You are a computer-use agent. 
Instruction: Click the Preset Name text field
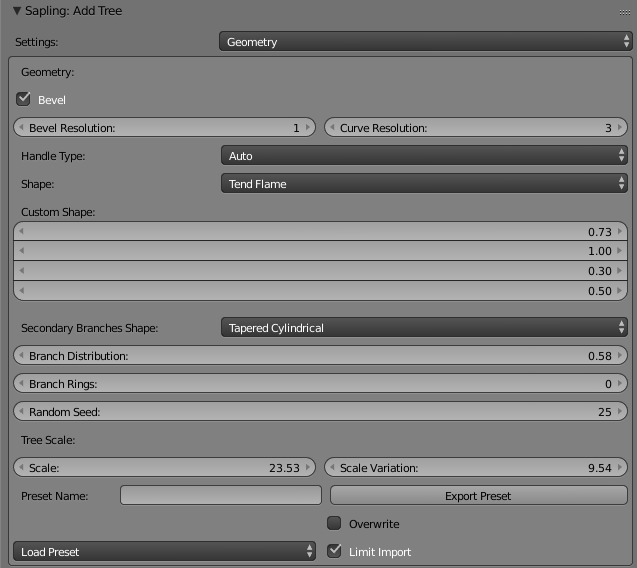(221, 496)
